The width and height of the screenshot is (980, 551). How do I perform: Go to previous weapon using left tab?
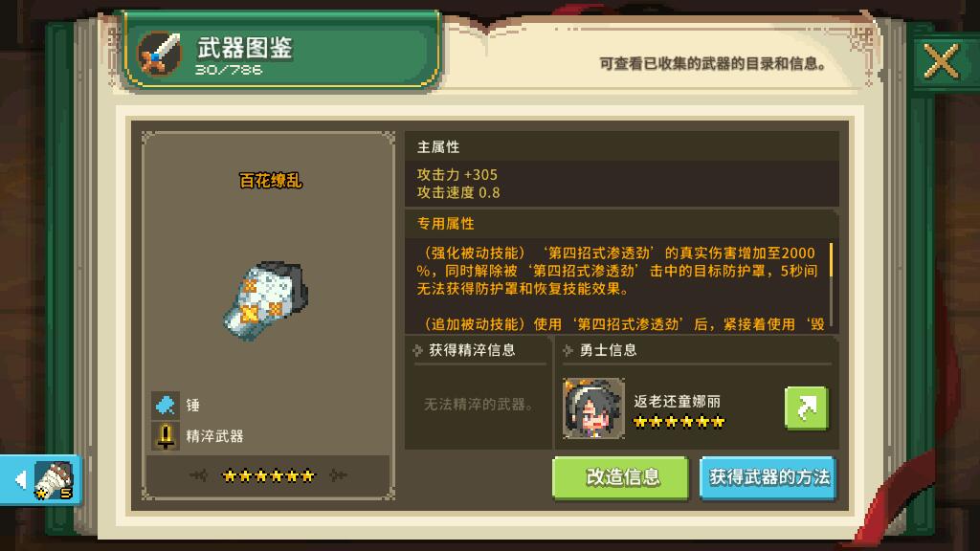(x=41, y=480)
